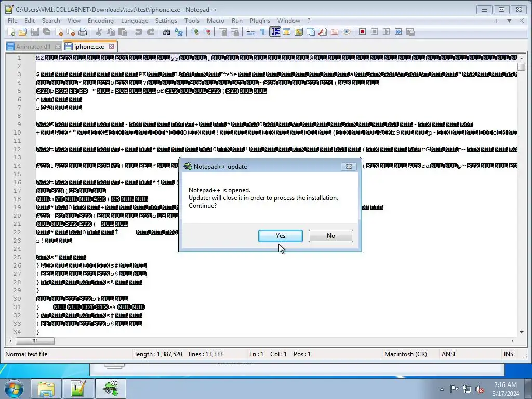Open the Replace dialog icon
Screen dimensions: 532x399
coord(179,32)
